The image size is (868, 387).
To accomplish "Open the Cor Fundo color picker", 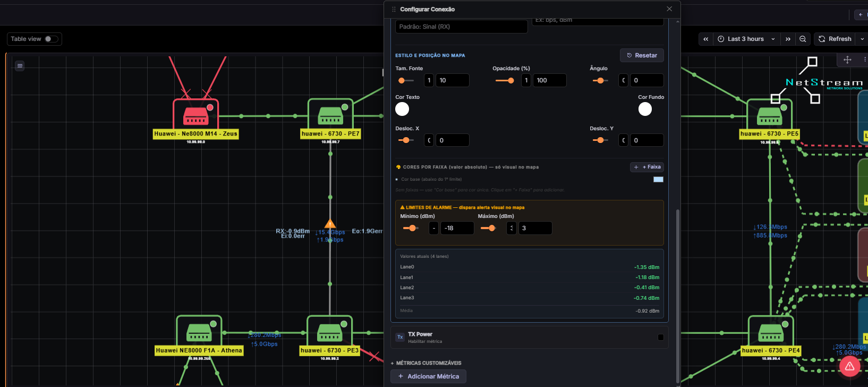I will (x=645, y=109).
